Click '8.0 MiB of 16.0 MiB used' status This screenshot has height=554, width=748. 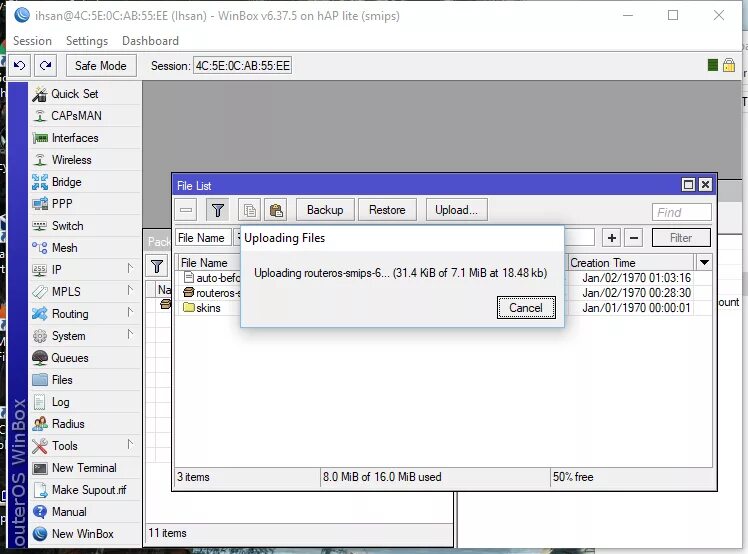[x=382, y=477]
